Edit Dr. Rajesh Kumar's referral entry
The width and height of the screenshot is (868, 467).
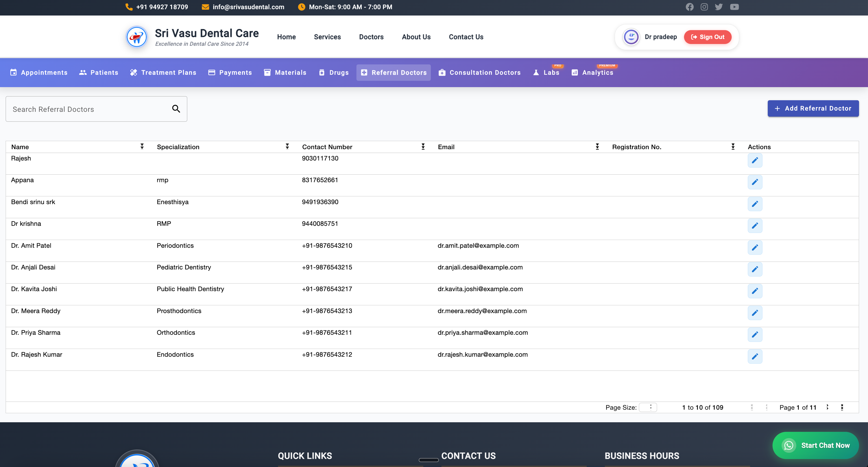(755, 356)
